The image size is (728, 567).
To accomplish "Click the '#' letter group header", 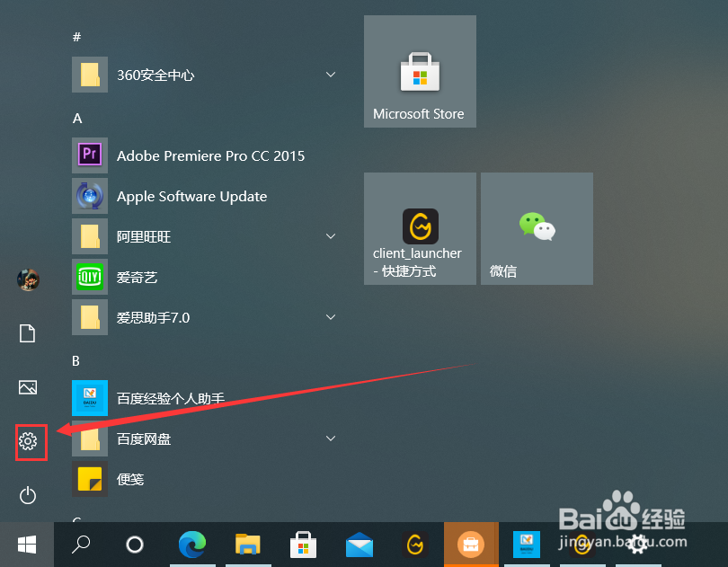I will pos(77,37).
